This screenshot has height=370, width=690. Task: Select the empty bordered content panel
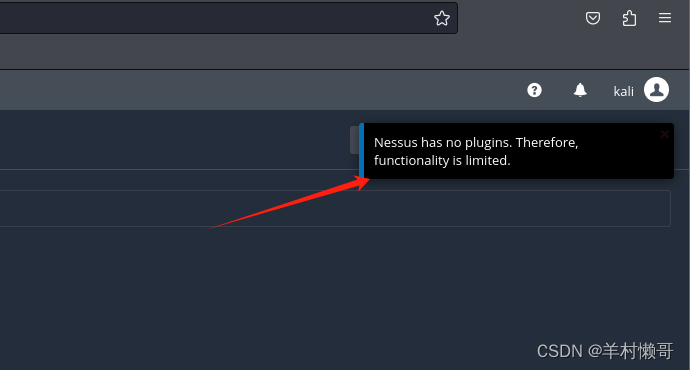click(x=335, y=209)
